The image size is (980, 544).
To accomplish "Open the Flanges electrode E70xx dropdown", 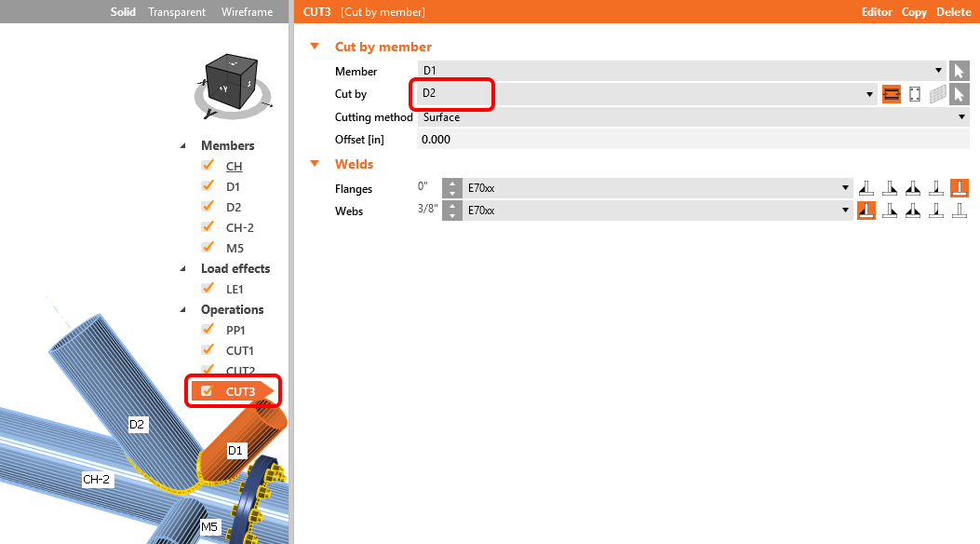I will click(658, 187).
